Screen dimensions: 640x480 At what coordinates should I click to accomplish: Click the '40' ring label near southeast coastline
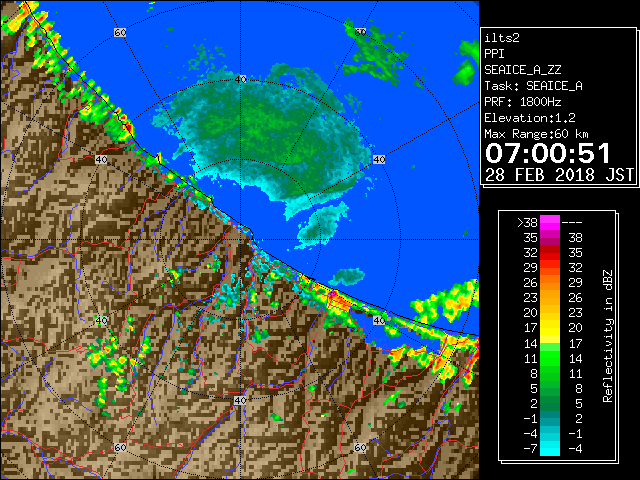pyautogui.click(x=379, y=320)
